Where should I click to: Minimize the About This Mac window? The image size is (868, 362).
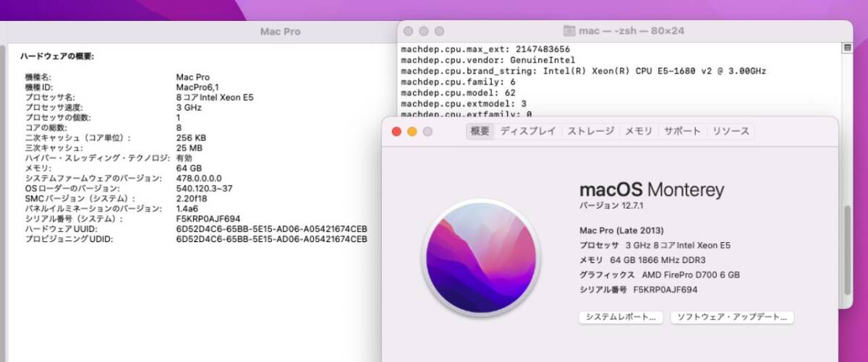(412, 132)
